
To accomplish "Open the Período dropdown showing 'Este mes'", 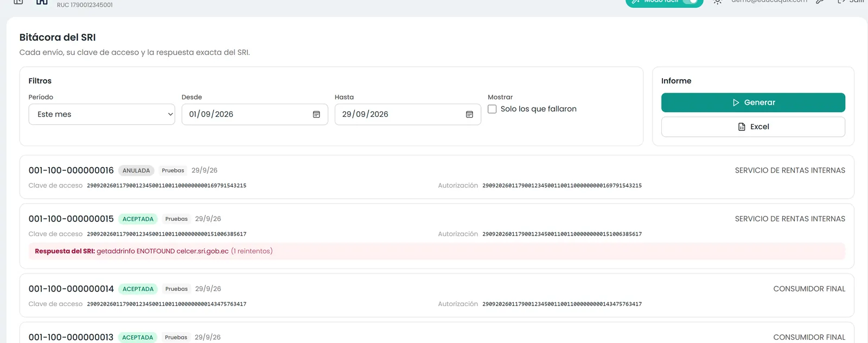I will (102, 115).
